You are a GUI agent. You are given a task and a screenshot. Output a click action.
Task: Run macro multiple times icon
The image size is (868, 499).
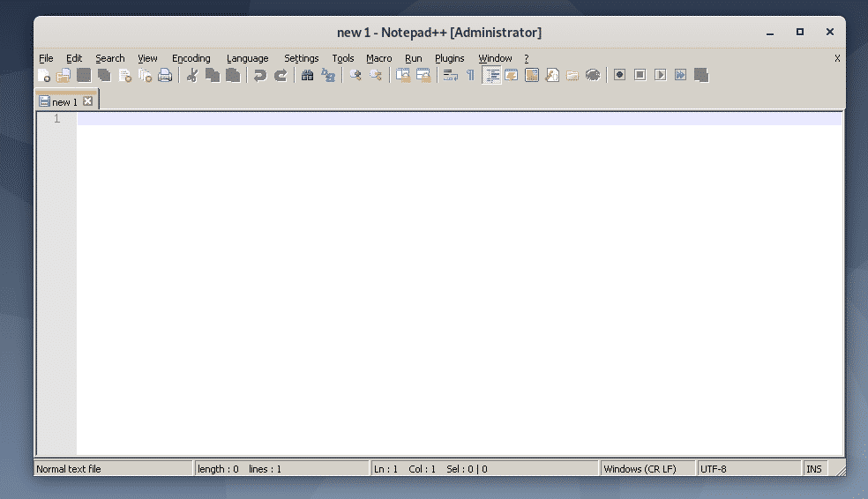click(x=680, y=75)
